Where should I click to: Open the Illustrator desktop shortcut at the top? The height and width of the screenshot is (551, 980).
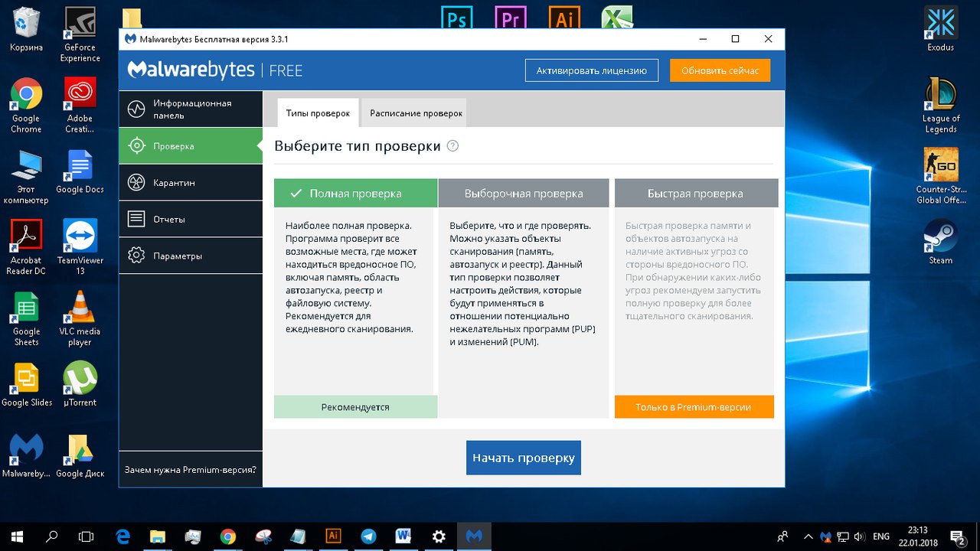click(564, 17)
